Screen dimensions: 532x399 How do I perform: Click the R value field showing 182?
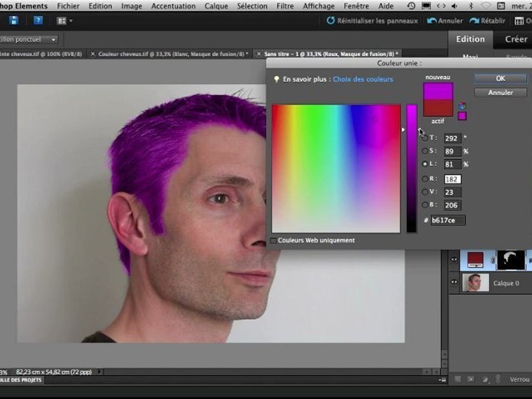point(453,179)
